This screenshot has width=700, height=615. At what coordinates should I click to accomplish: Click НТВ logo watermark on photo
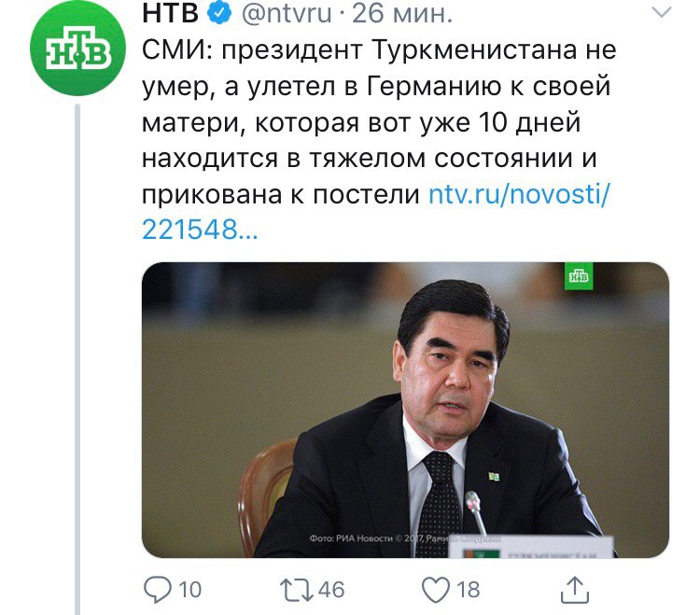(579, 276)
